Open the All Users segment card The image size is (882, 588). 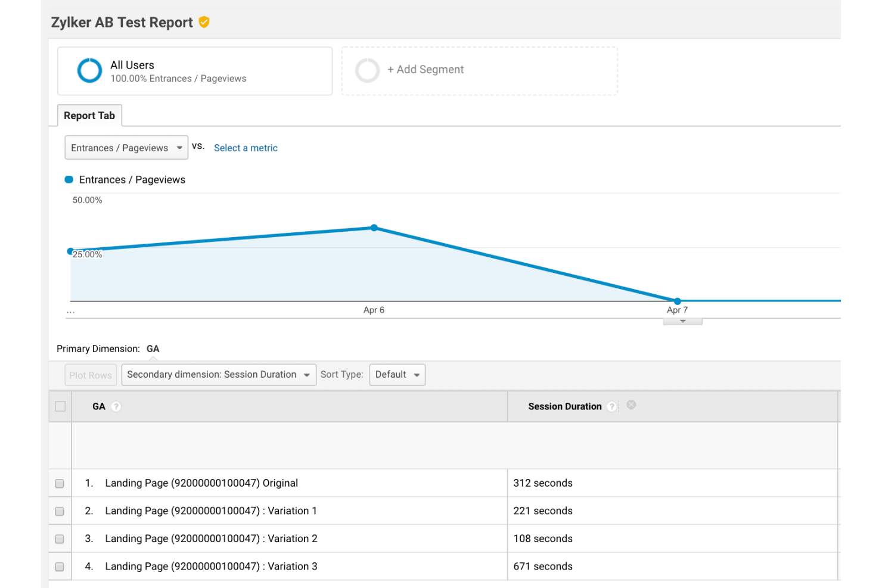click(x=195, y=71)
